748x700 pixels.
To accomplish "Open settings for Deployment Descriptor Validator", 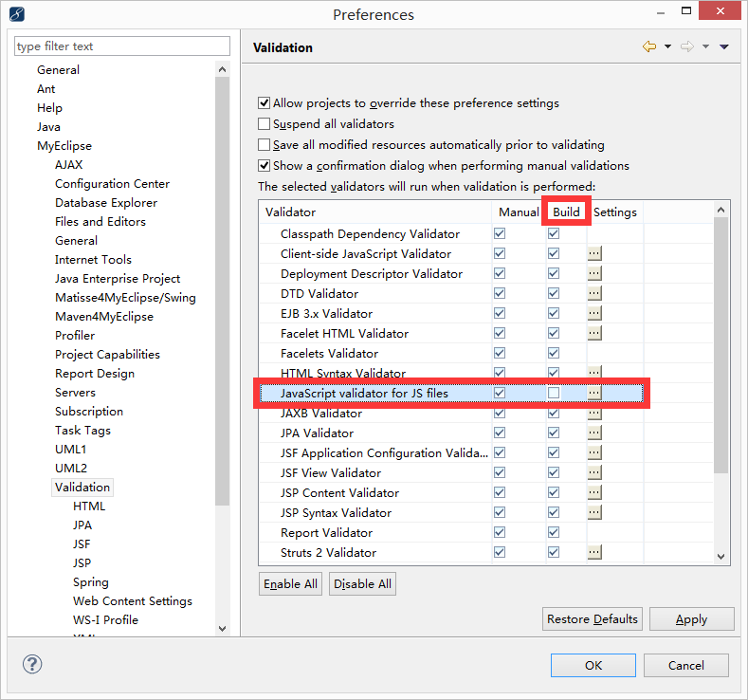I will point(594,273).
